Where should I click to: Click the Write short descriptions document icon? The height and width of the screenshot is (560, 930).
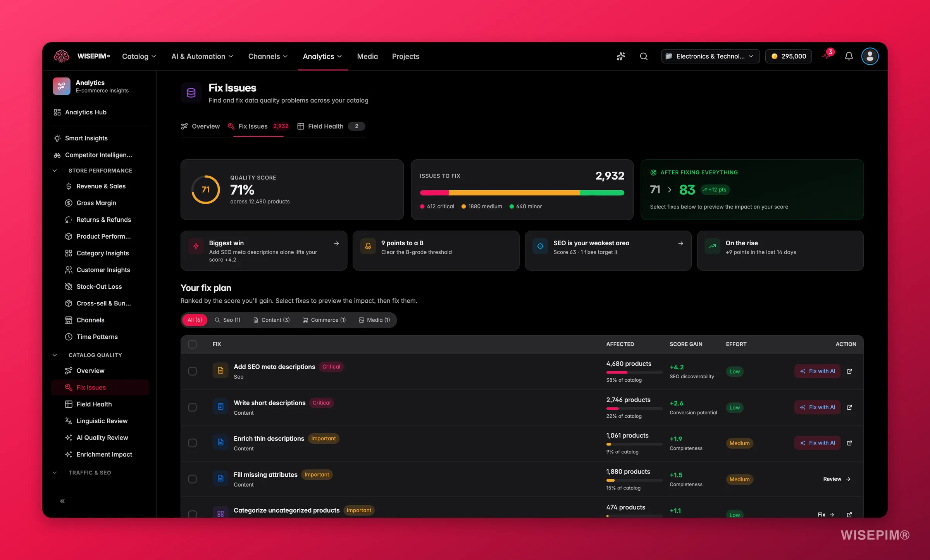tap(220, 407)
